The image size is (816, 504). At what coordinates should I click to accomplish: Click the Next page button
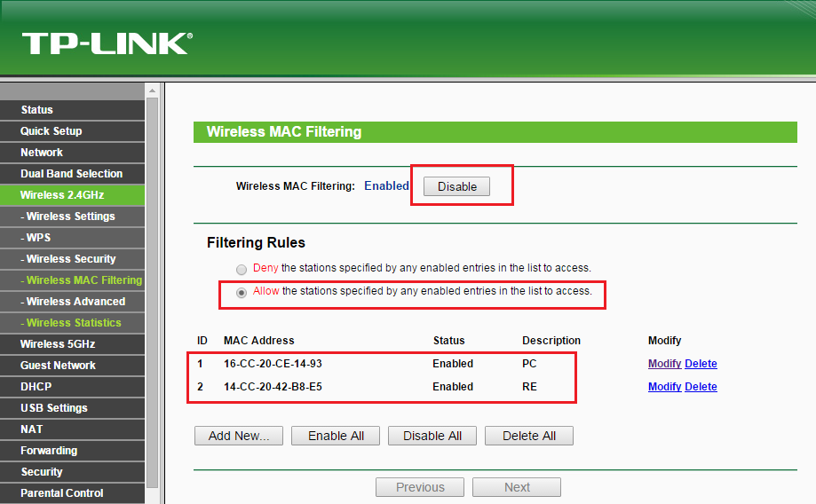coord(517,487)
